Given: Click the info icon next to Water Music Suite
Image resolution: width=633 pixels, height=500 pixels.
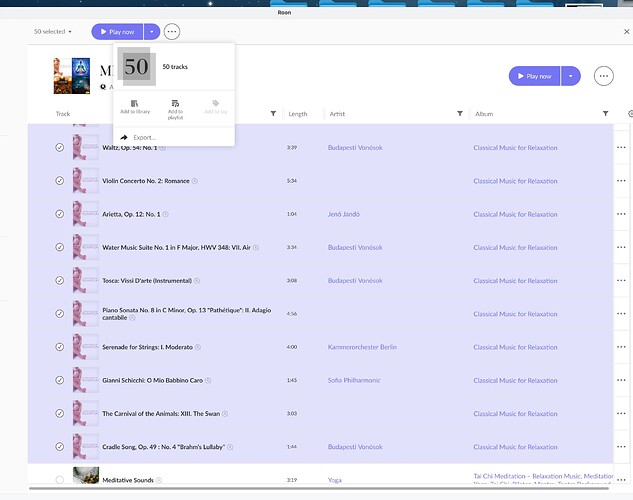Looking at the screenshot, I should (256, 247).
